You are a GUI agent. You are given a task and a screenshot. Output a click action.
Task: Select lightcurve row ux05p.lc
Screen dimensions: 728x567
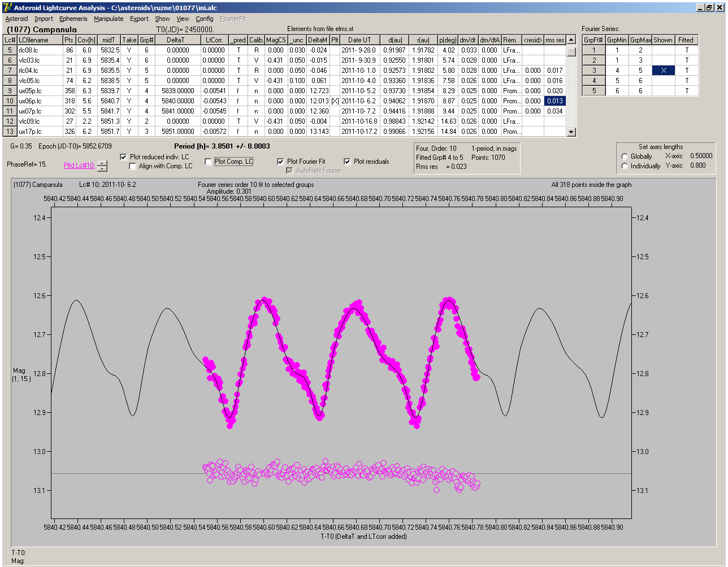click(x=285, y=91)
